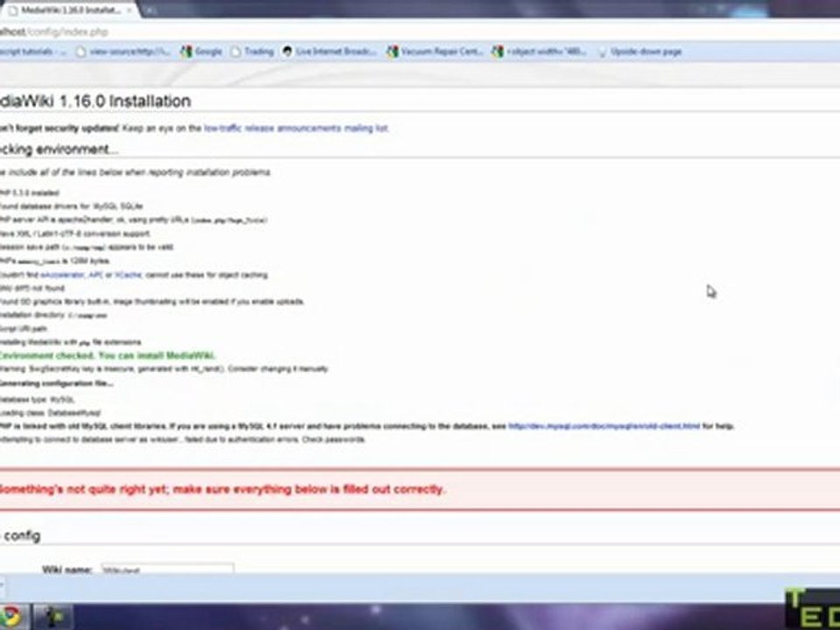Open the 'script tutorials' bookmark
Viewport: 840px width, 630px height.
[x=33, y=52]
